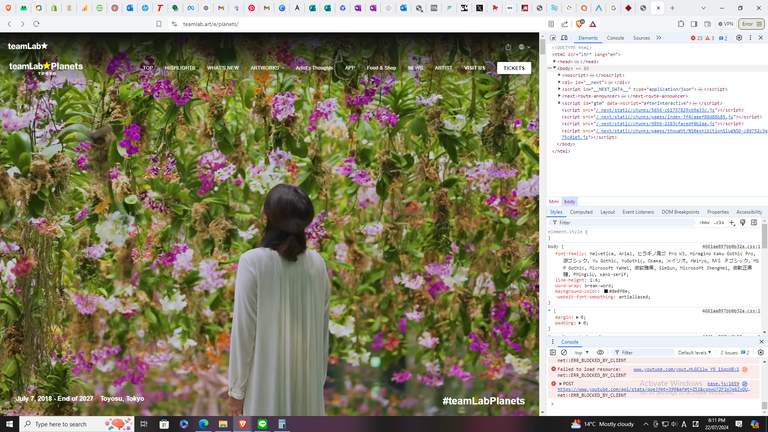768x432 pixels.
Task: Toggle the device toolbar icon in DevTools
Action: coord(565,38)
